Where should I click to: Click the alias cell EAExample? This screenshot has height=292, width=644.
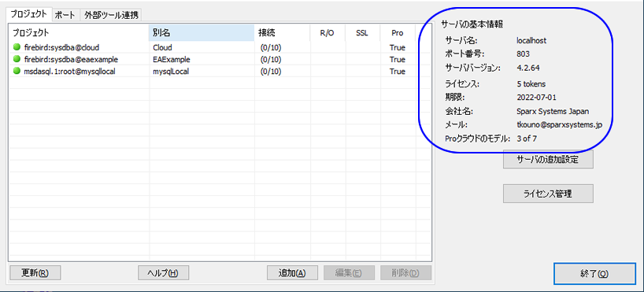point(172,60)
